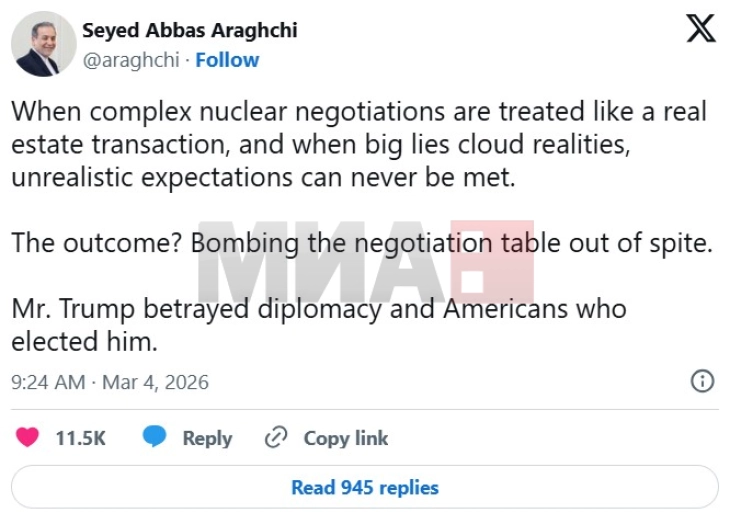This screenshot has height=524, width=730.
Task: Like the post with the heart icon
Action: (28, 438)
